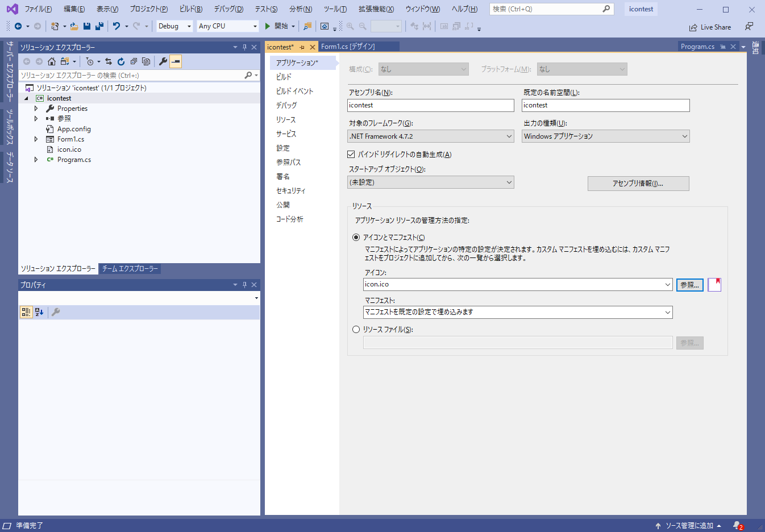The height and width of the screenshot is (532, 765).
Task: Open the Debug configuration dropdown
Action: (x=174, y=26)
